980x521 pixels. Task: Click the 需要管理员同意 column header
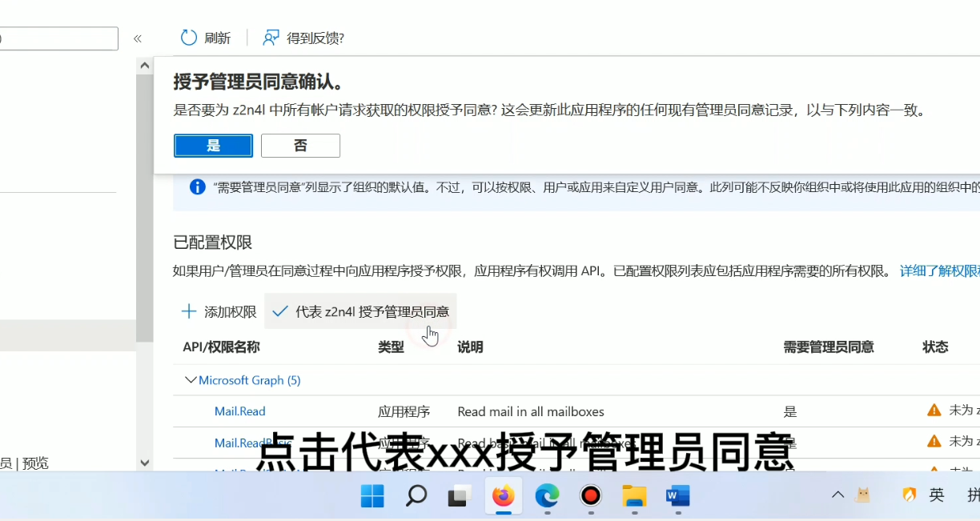coord(829,347)
